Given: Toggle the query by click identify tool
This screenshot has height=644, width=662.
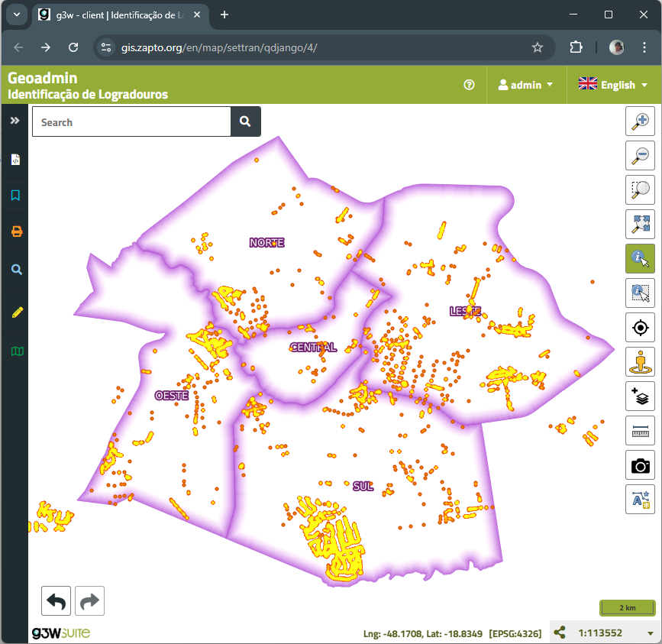Looking at the screenshot, I should (x=640, y=258).
